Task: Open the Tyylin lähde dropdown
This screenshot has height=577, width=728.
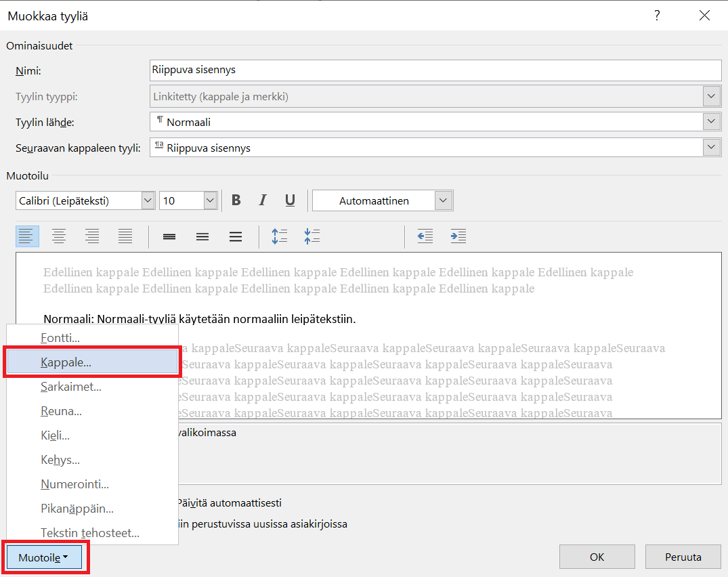Action: [x=711, y=122]
